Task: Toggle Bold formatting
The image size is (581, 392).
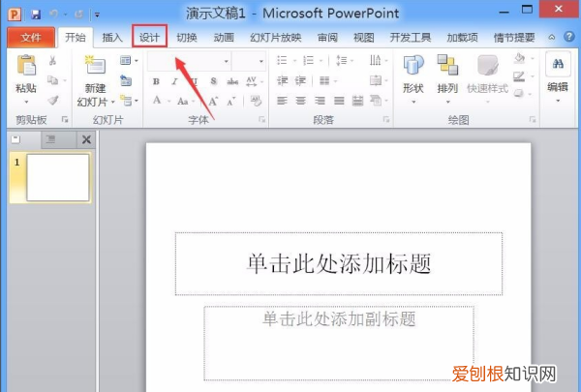Action: click(x=156, y=81)
